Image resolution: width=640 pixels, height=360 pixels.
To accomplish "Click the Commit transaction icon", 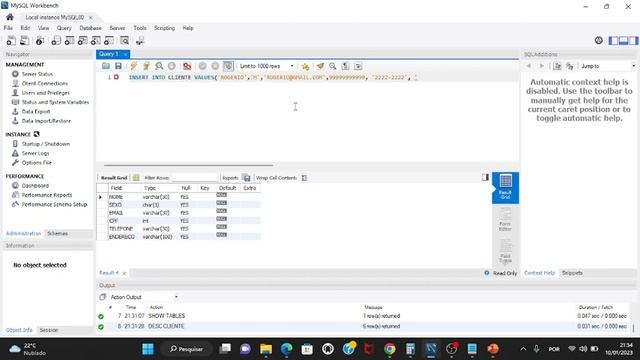I will click(202, 66).
